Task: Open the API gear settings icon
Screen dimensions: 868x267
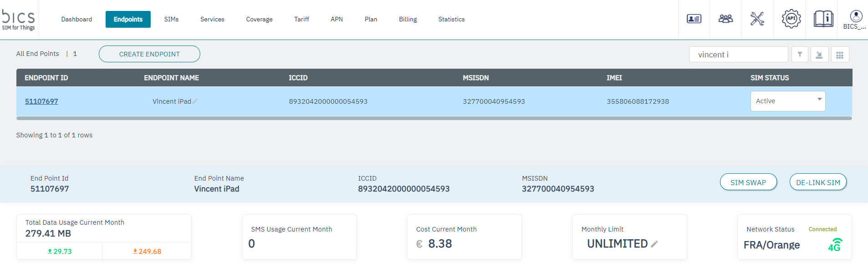Action: click(791, 19)
